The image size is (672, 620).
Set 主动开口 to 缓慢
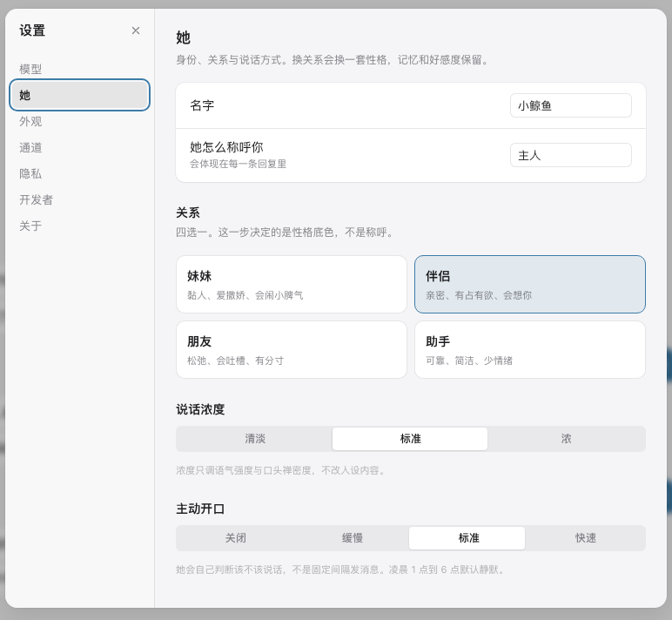pos(353,538)
